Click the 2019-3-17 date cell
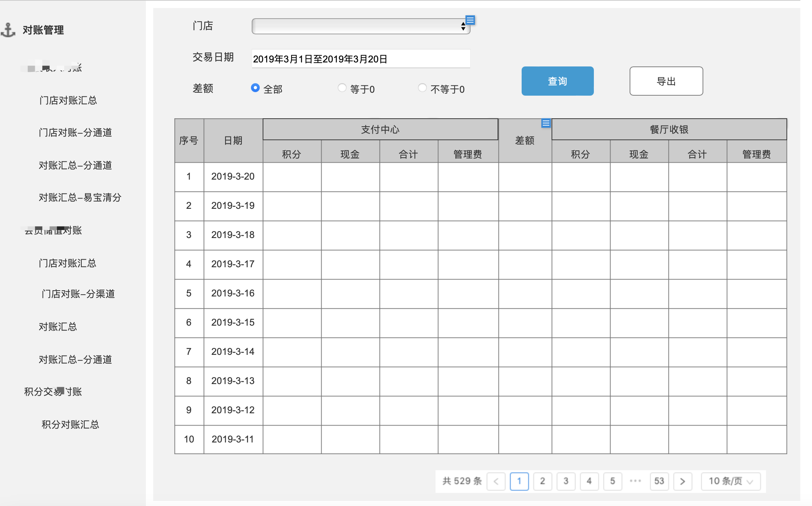 pyautogui.click(x=233, y=264)
